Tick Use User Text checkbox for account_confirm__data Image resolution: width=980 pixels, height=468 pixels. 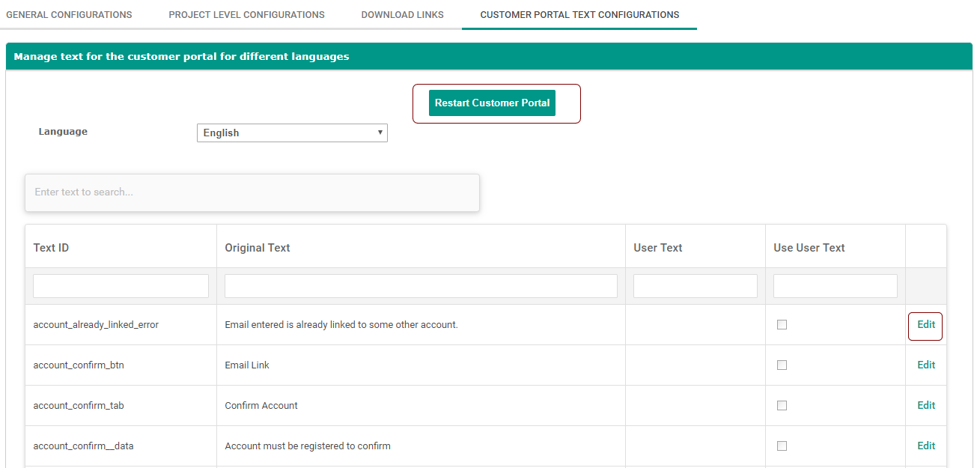(x=782, y=446)
